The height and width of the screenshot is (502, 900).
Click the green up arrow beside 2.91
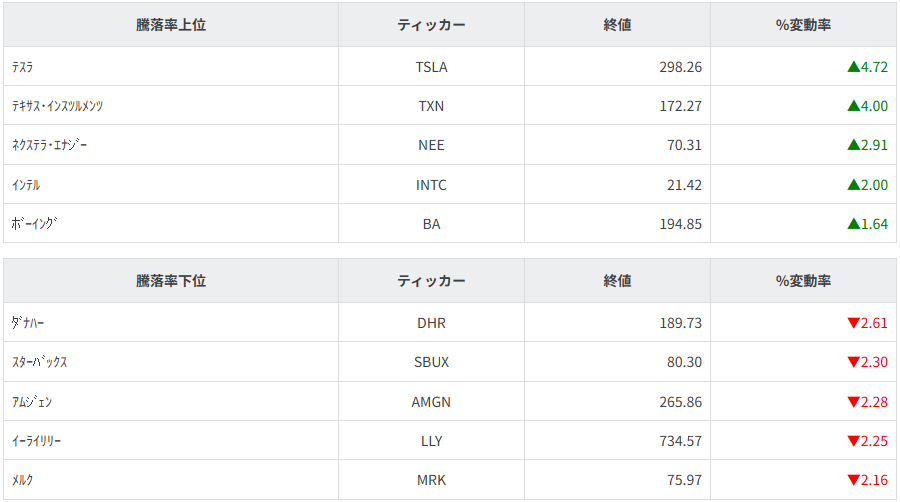coord(853,145)
